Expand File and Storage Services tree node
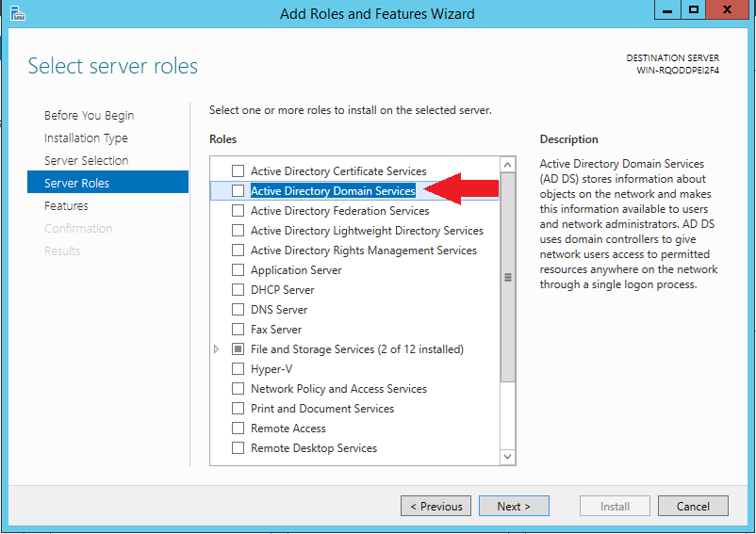The width and height of the screenshot is (756, 534). [217, 349]
